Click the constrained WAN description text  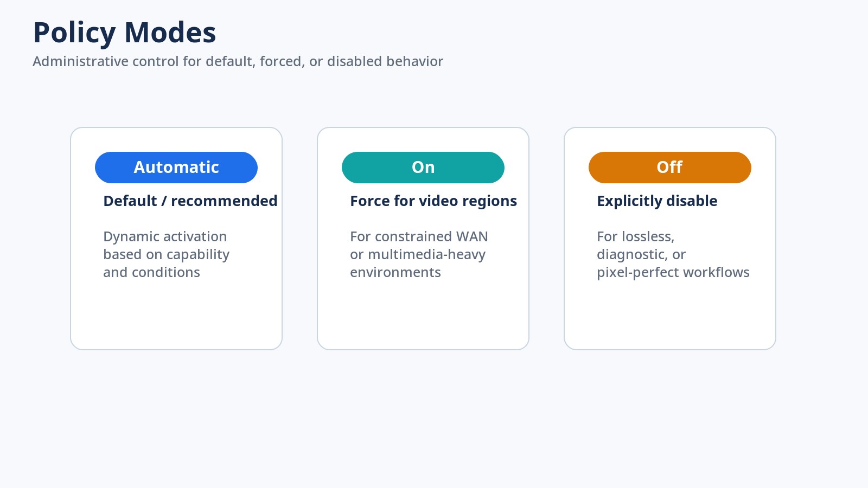(x=419, y=254)
